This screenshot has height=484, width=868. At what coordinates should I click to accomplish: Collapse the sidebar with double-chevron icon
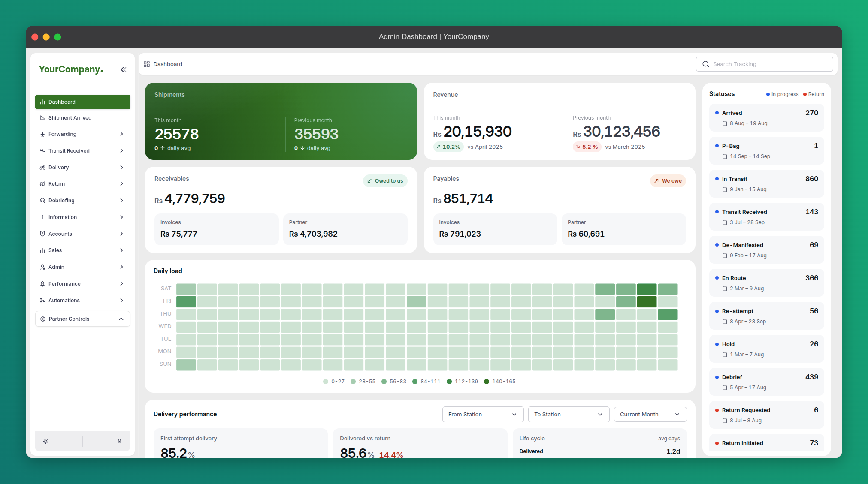124,69
